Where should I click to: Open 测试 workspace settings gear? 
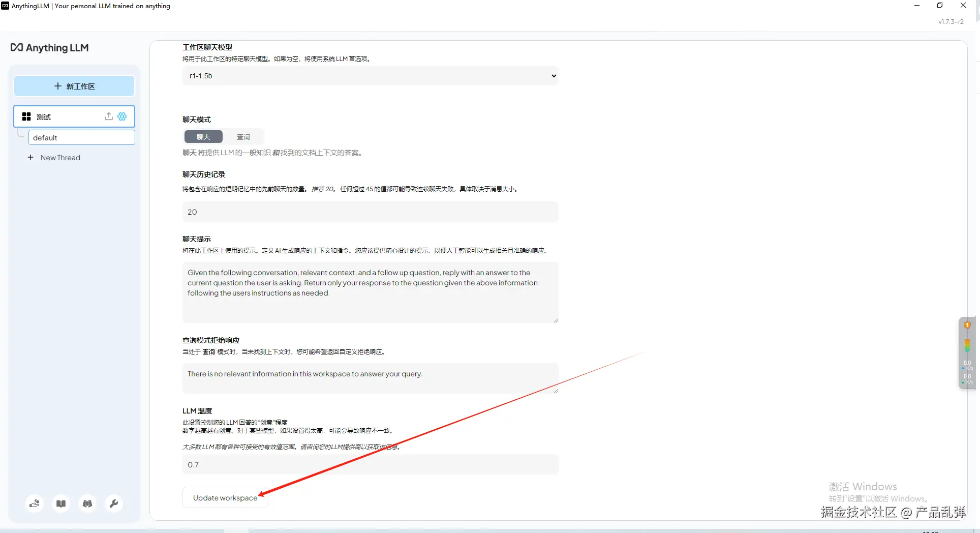122,116
